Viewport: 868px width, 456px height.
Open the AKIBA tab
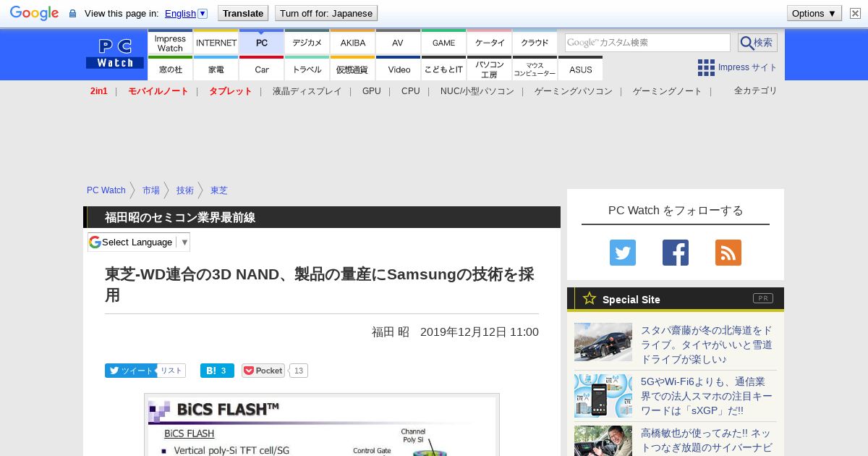click(353, 43)
